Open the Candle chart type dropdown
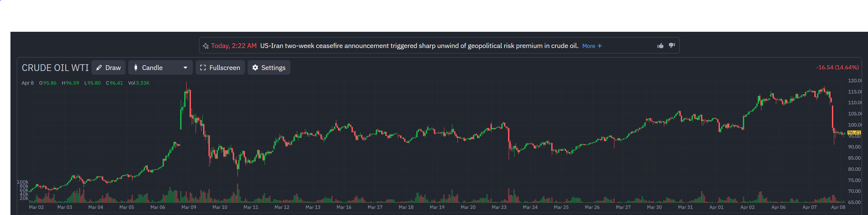 161,68
